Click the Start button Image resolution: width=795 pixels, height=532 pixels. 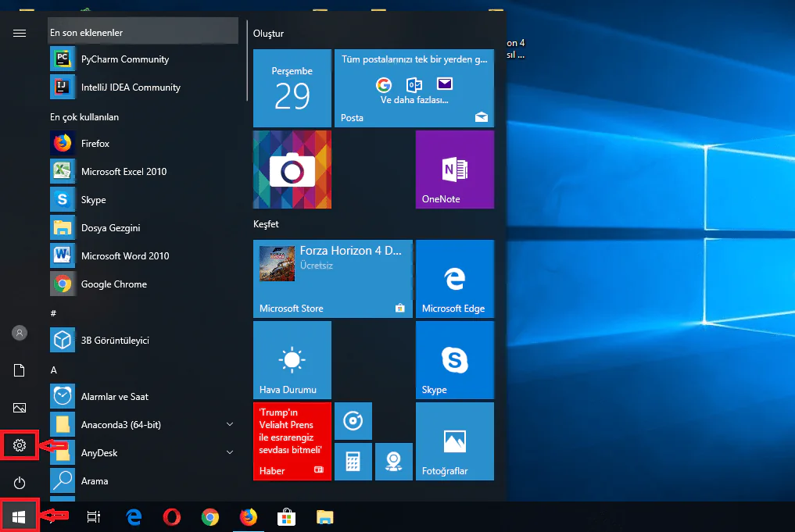(19, 516)
